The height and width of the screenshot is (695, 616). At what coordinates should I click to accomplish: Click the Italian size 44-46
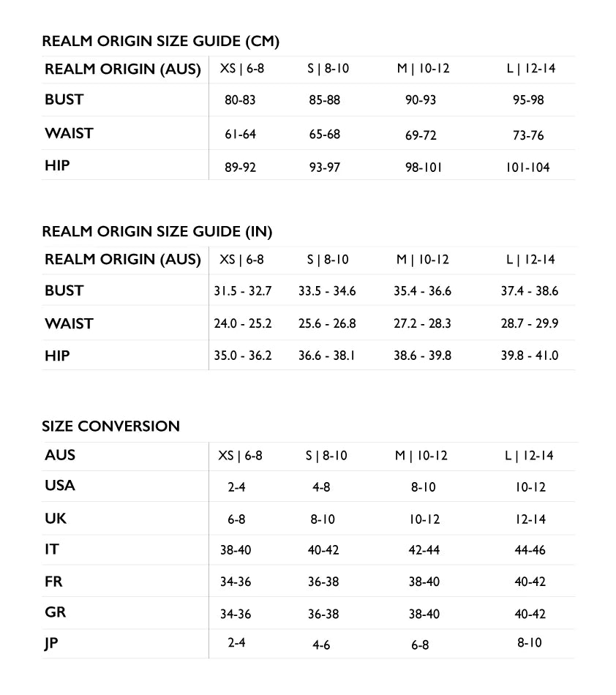[x=530, y=550]
